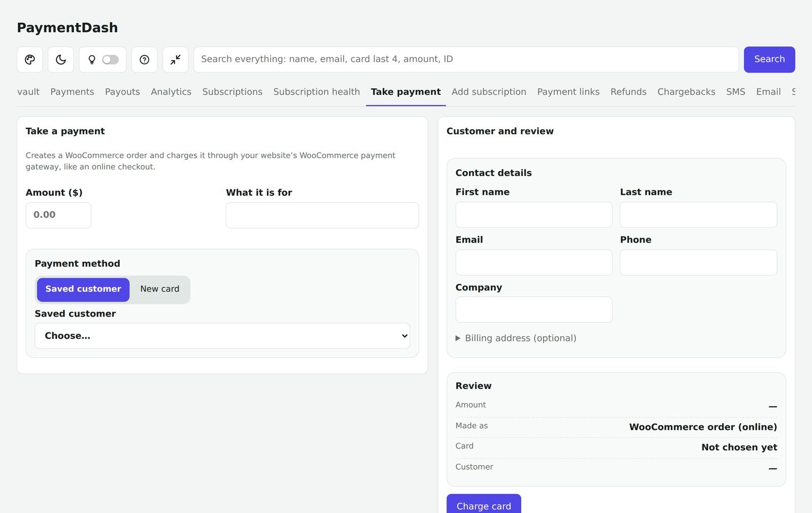This screenshot has width=812, height=513.
Task: Open help question mark icon
Action: 145,60
